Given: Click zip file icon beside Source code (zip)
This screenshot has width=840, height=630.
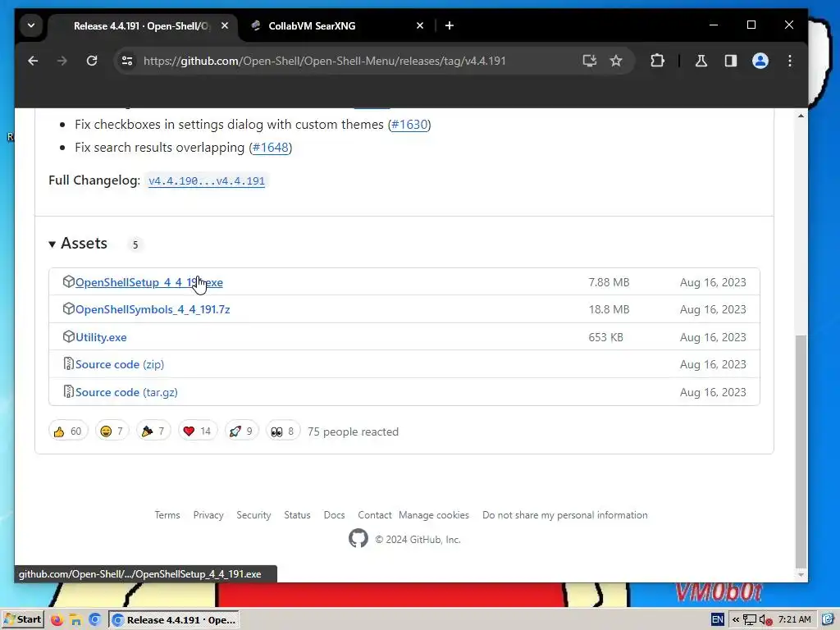Looking at the screenshot, I should pos(68,363).
